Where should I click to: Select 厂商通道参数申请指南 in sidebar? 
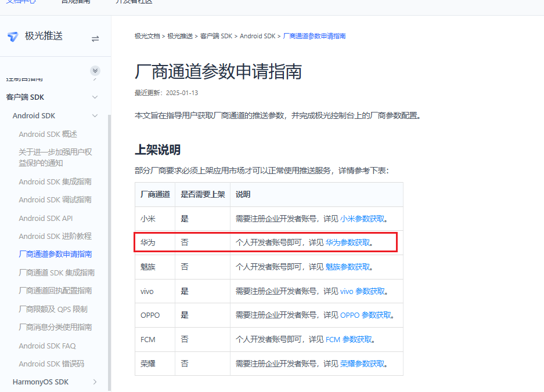point(55,254)
